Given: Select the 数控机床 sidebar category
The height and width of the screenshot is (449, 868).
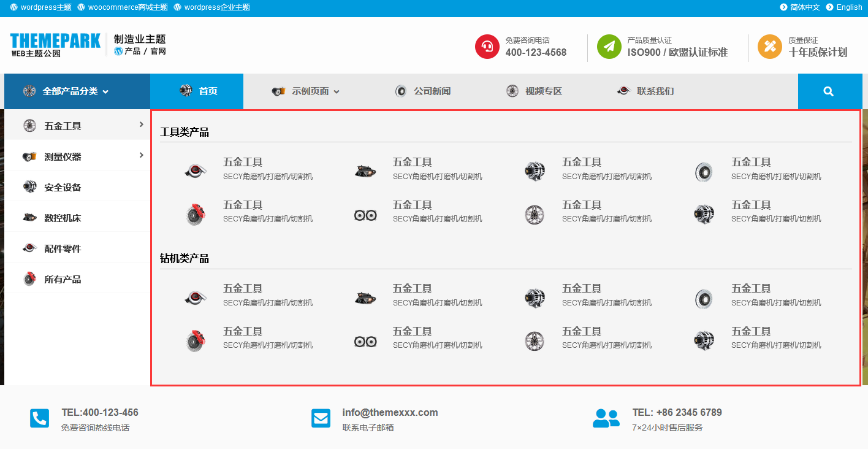Looking at the screenshot, I should pyautogui.click(x=64, y=217).
